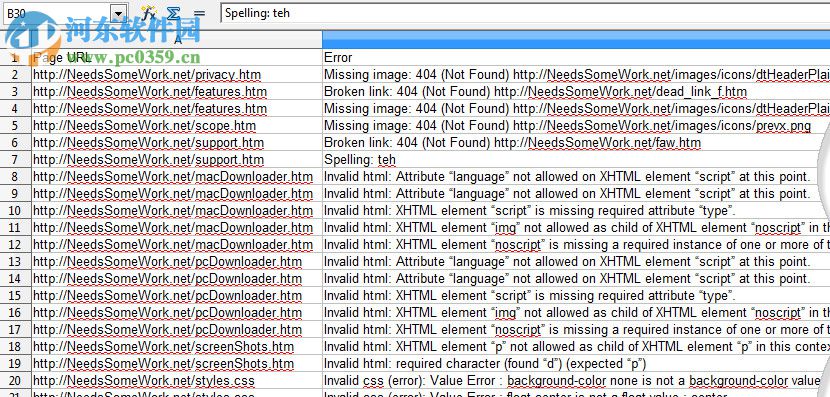The image size is (830, 397).
Task: Select the support.htm URL cell in row 7
Action: [x=177, y=159]
